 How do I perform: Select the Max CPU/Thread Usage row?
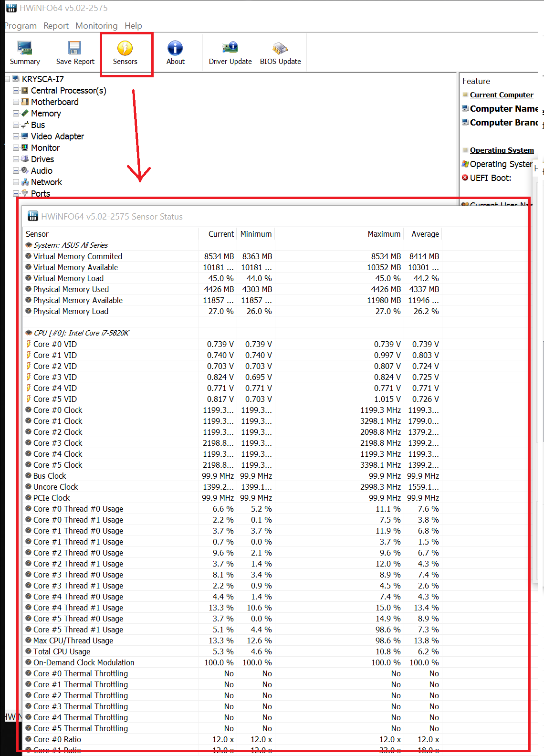pos(232,640)
